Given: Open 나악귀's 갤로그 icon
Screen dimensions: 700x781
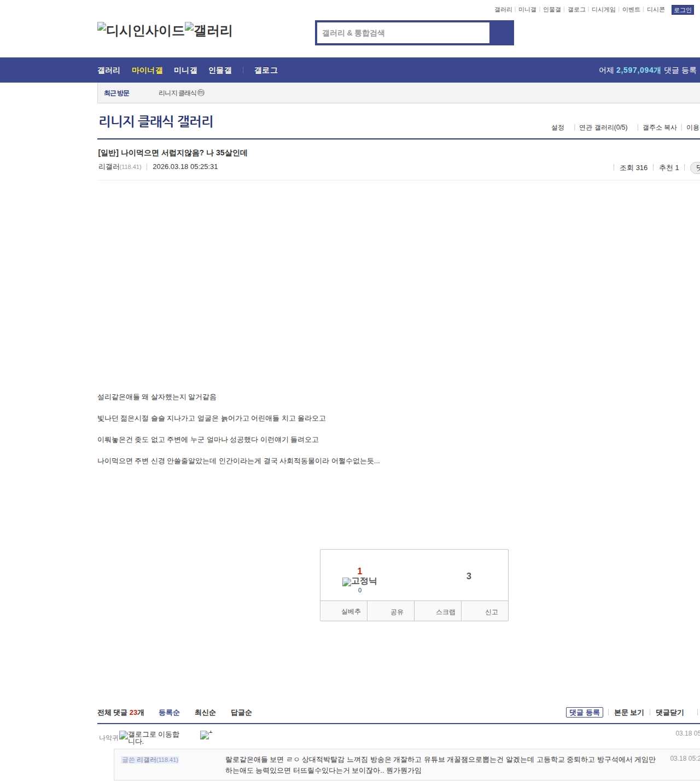Looking at the screenshot, I should click(149, 738).
